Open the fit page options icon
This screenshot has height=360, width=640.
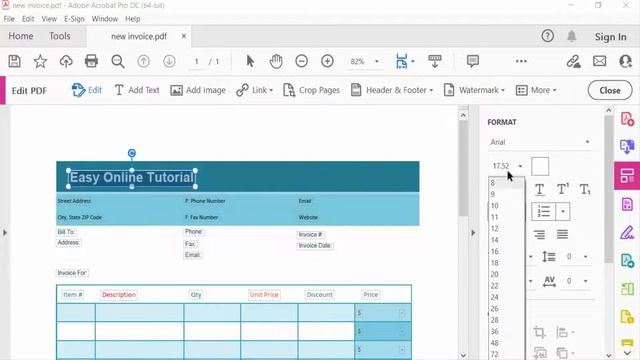(402, 61)
